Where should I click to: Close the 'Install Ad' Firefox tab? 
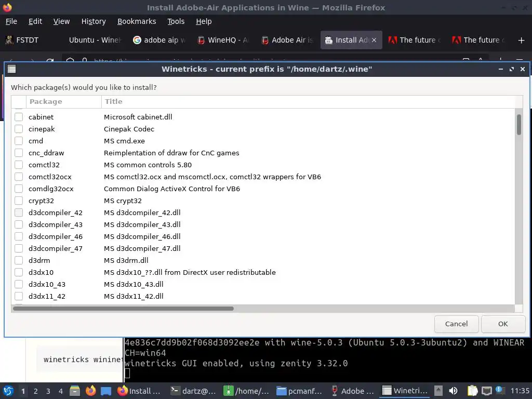pos(374,40)
